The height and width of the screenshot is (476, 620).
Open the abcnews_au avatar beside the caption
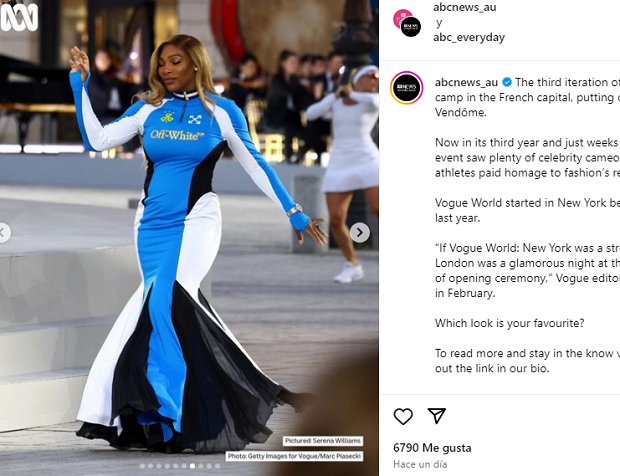pyautogui.click(x=406, y=88)
